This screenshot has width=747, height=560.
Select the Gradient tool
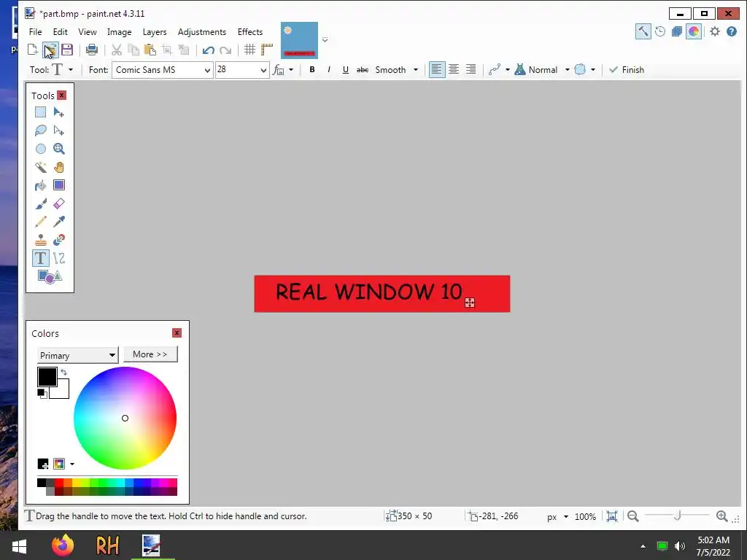(58, 185)
